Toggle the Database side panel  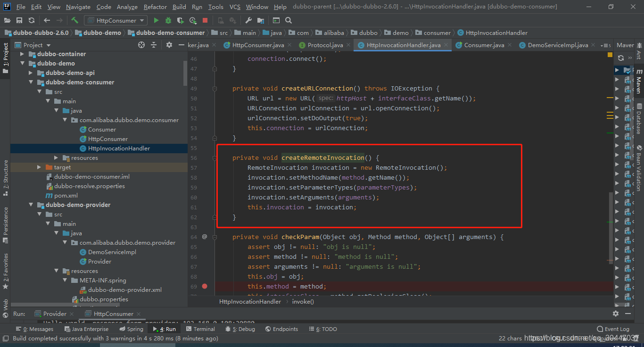[639, 119]
